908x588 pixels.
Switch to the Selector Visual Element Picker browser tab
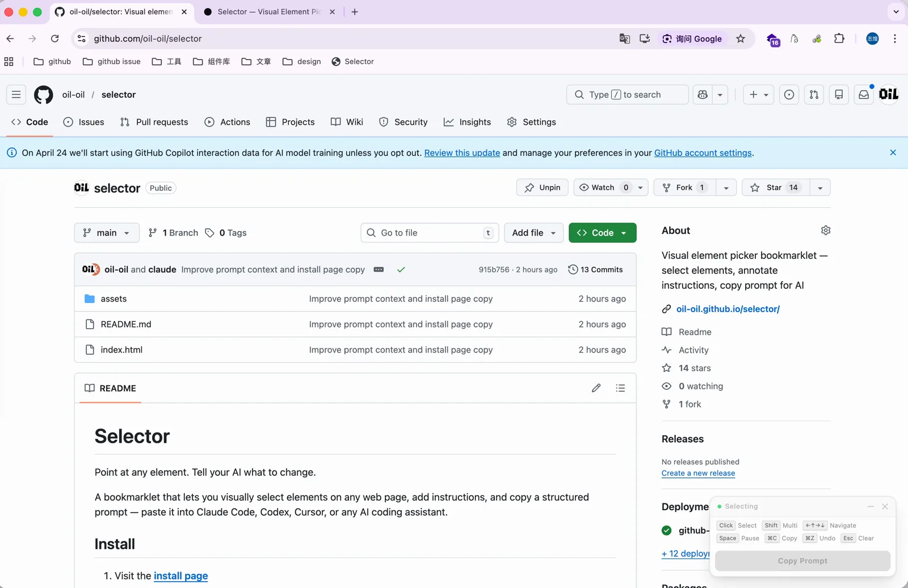click(269, 12)
